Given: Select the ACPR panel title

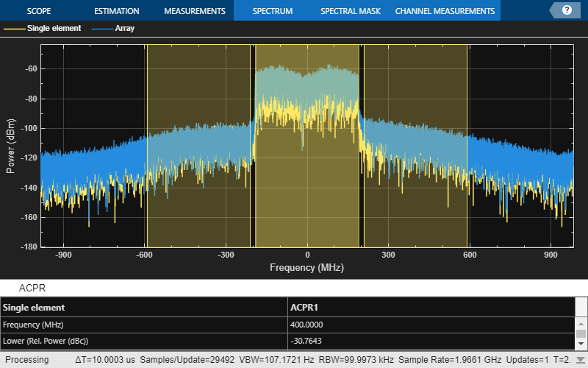Looking at the screenshot, I should tap(32, 288).
